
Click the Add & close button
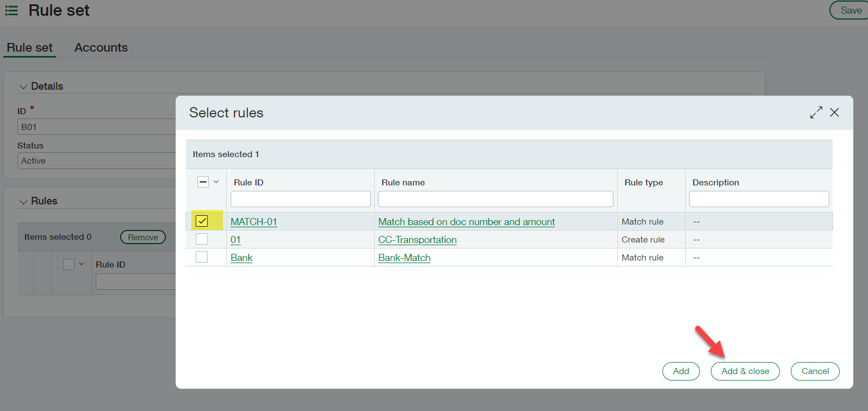coord(745,371)
